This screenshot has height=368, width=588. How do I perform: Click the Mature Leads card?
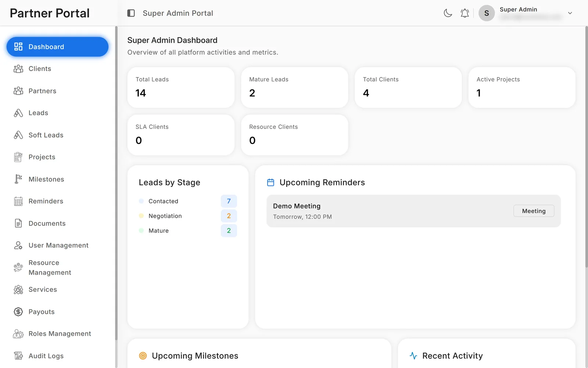(x=294, y=88)
